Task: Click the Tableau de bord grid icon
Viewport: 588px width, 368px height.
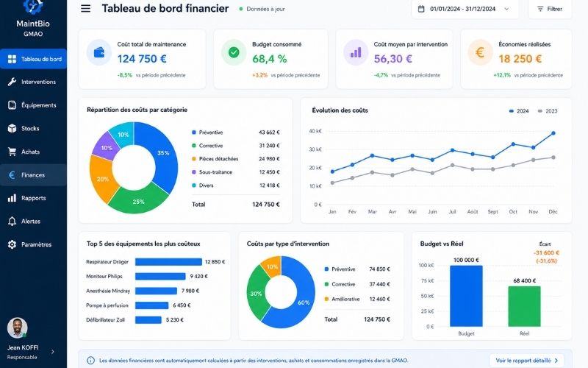Action: click(12, 59)
